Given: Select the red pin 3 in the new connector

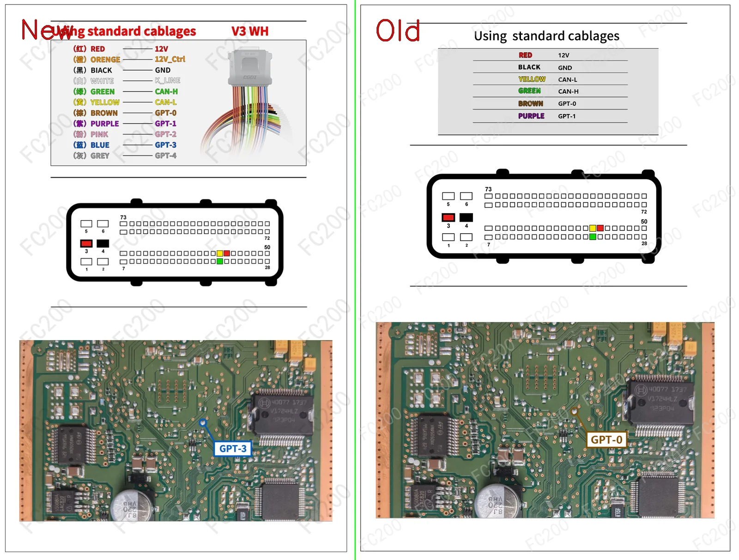Looking at the screenshot, I should tap(86, 243).
